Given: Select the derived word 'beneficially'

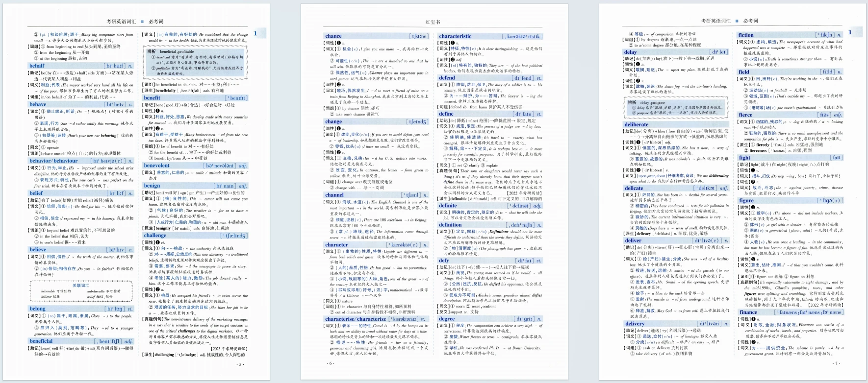Looking at the screenshot, I should tap(166, 91).
